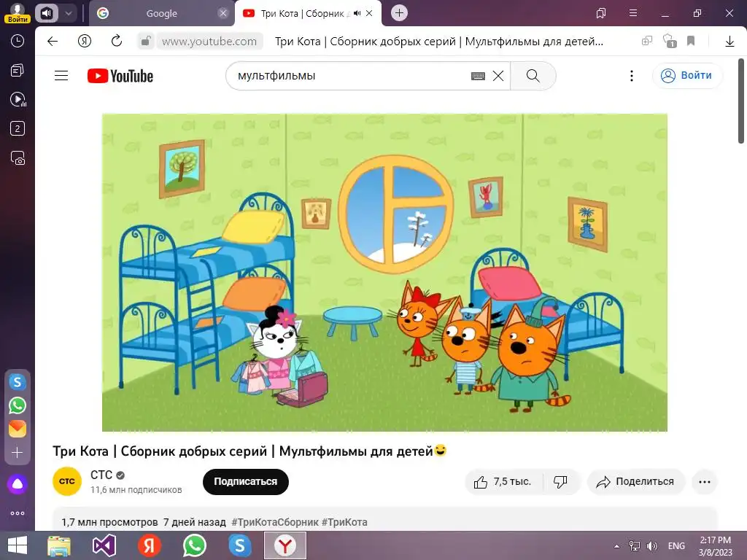The image size is (747, 560).
Task: Launch Visual Studio from taskbar
Action: coord(104,545)
